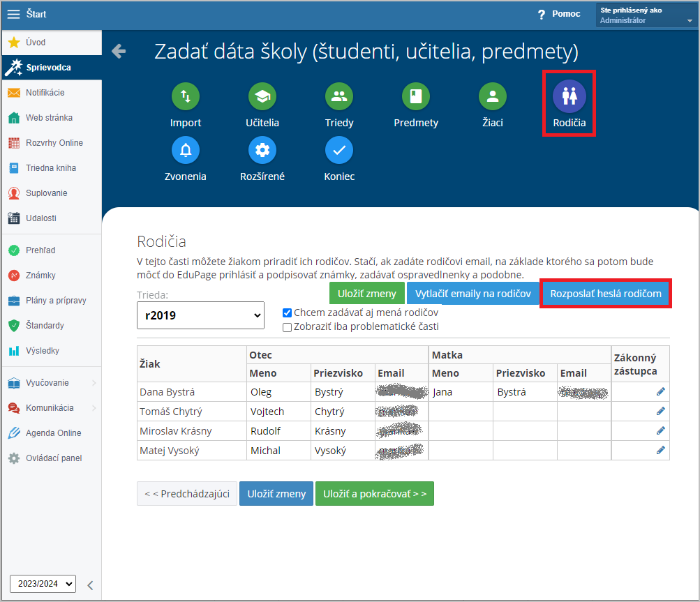
Task: Click Uložiť a pokračovať button
Action: coord(375,494)
